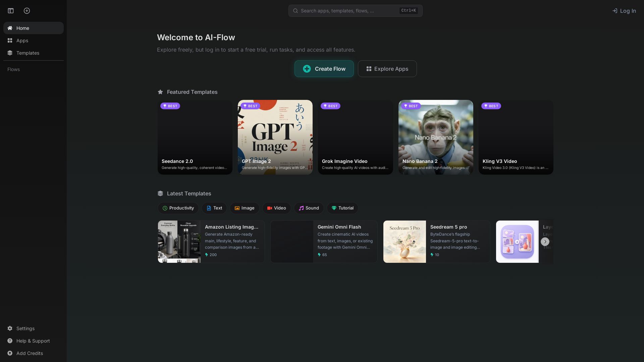Click the Log In link
Screen dimensions: 644x362
coord(624,11)
